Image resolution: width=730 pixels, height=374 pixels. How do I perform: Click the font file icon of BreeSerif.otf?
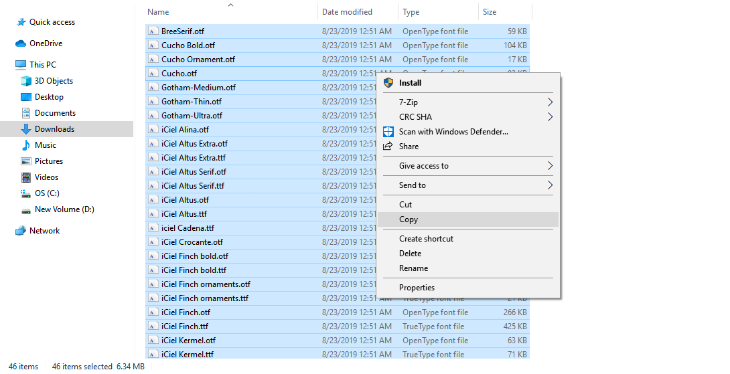click(153, 31)
